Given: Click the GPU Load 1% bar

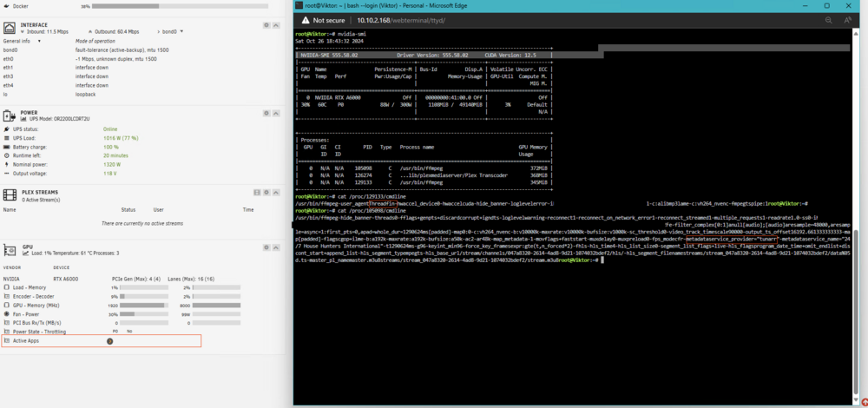Looking at the screenshot, I should 144,288.
